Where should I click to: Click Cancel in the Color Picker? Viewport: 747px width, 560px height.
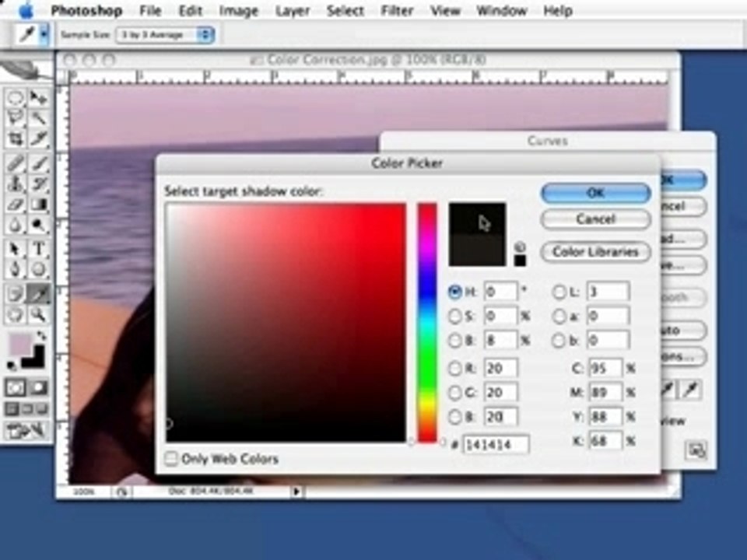(595, 219)
